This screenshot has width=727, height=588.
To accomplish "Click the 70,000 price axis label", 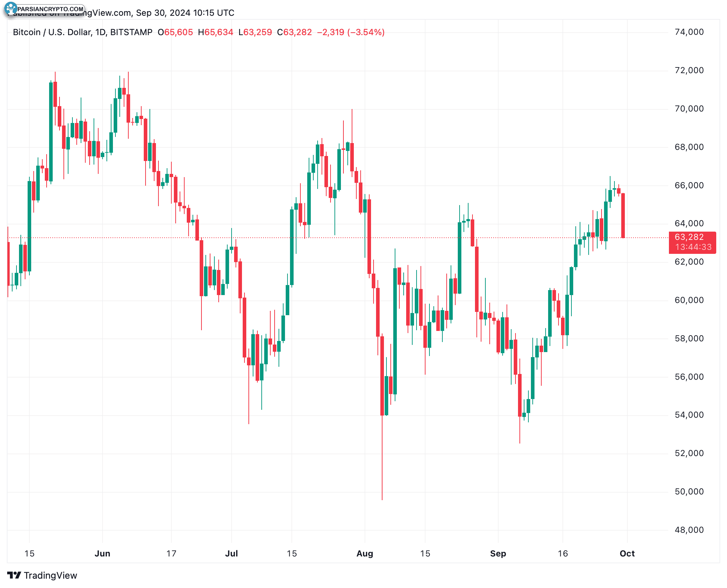I will pos(689,109).
